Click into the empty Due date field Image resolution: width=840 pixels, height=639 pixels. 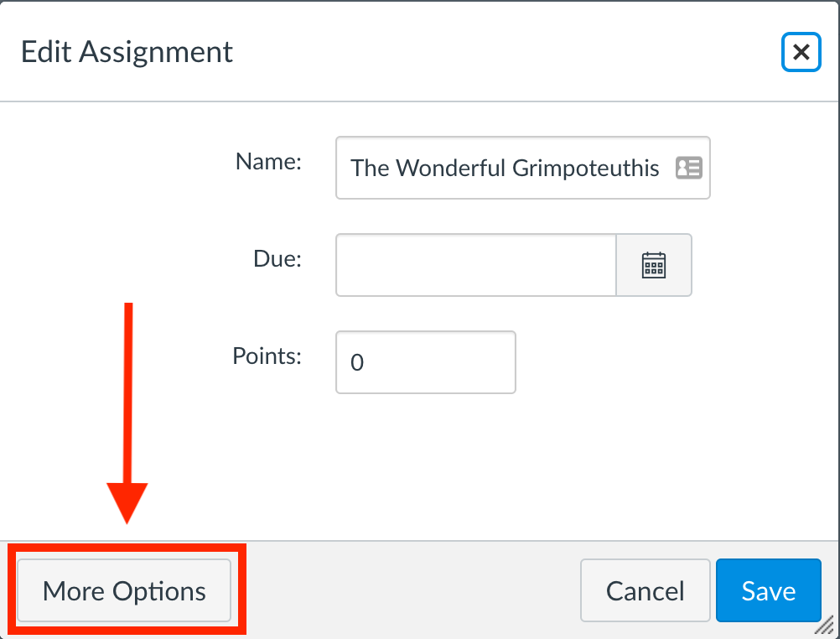(475, 265)
